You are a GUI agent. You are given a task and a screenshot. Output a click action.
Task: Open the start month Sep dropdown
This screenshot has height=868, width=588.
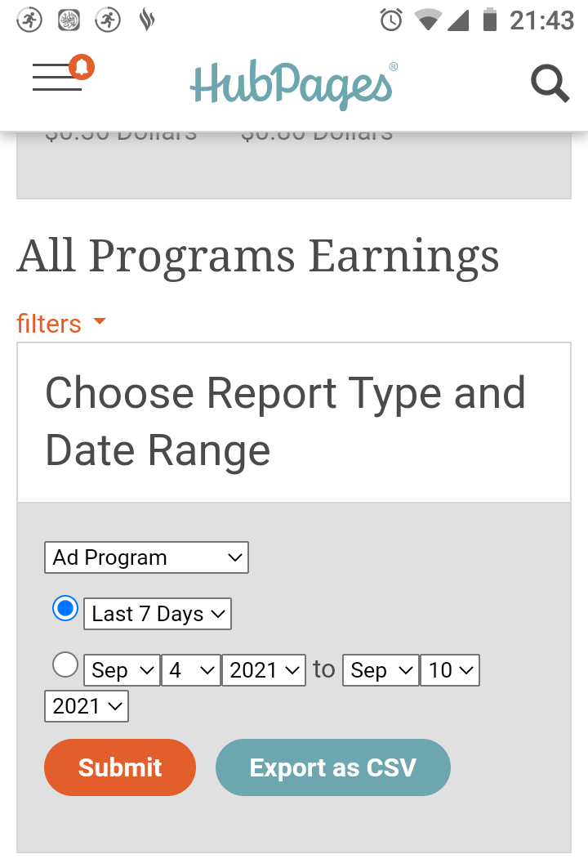122,670
